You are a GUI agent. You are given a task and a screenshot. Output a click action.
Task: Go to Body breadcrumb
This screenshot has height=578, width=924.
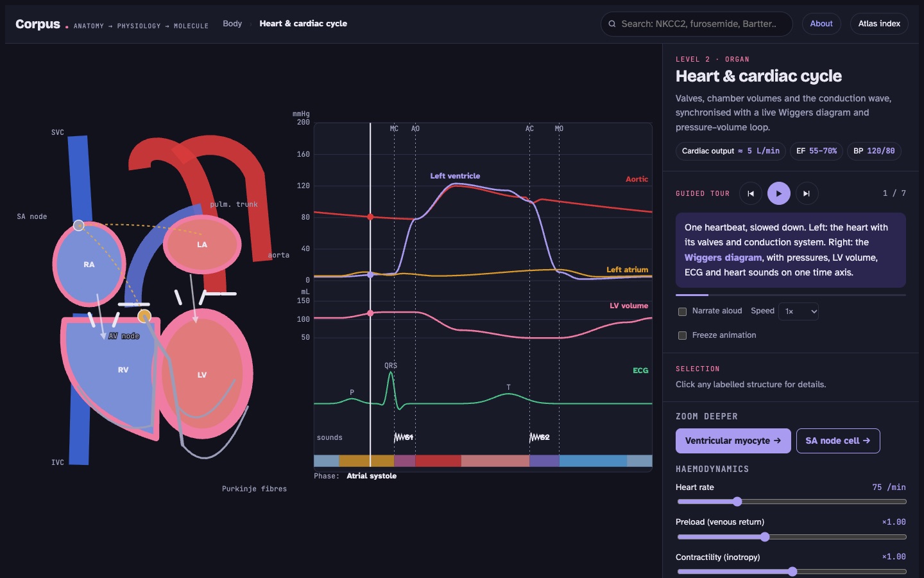tap(232, 24)
